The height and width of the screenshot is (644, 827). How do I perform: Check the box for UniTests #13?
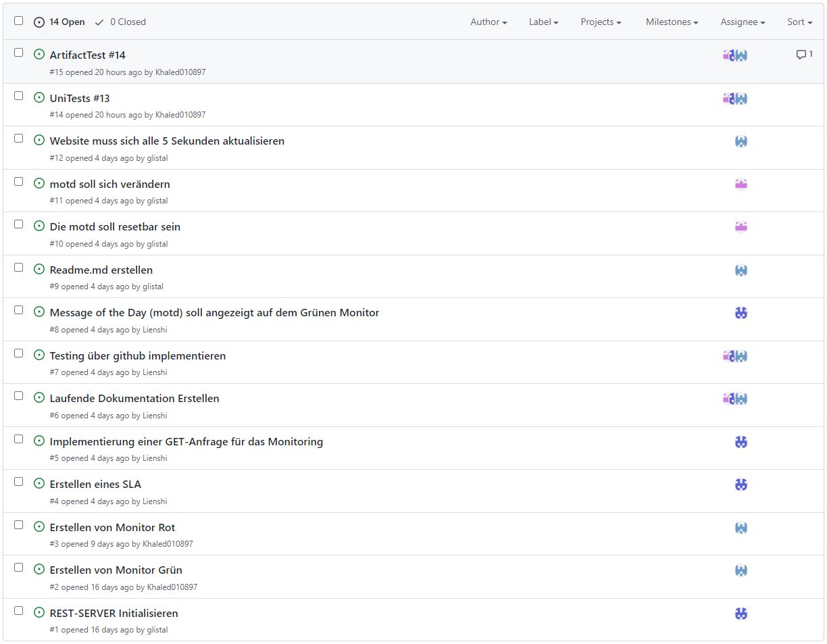(x=19, y=95)
